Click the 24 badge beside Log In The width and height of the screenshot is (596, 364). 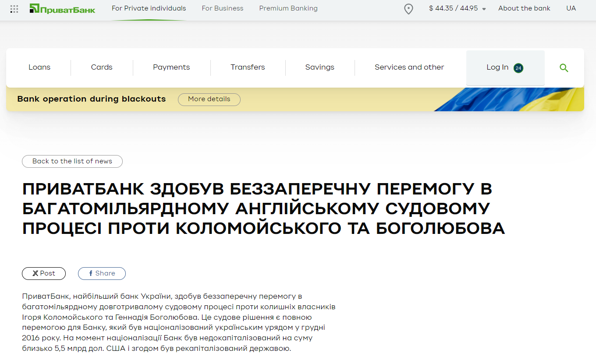[x=518, y=68]
